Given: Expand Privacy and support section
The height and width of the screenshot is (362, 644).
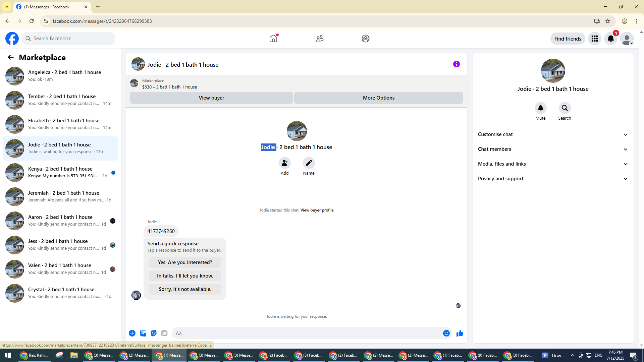Looking at the screenshot, I should click(x=553, y=179).
